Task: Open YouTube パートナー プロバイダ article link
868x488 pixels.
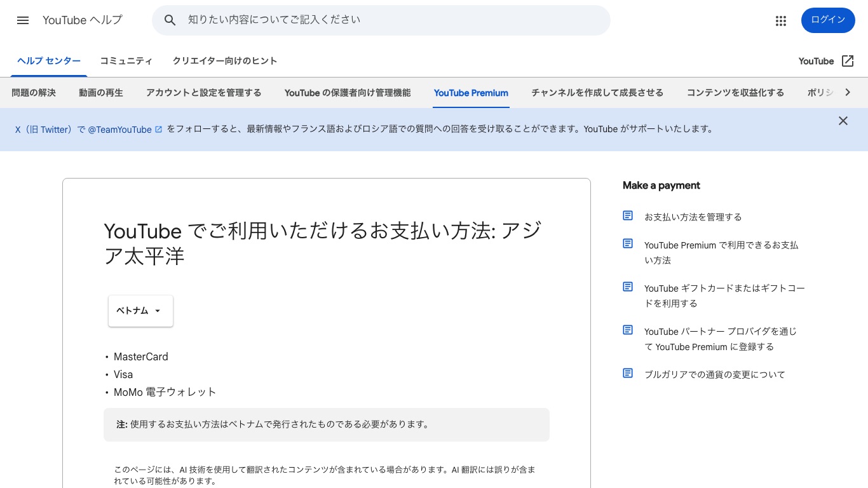Action: tap(721, 339)
